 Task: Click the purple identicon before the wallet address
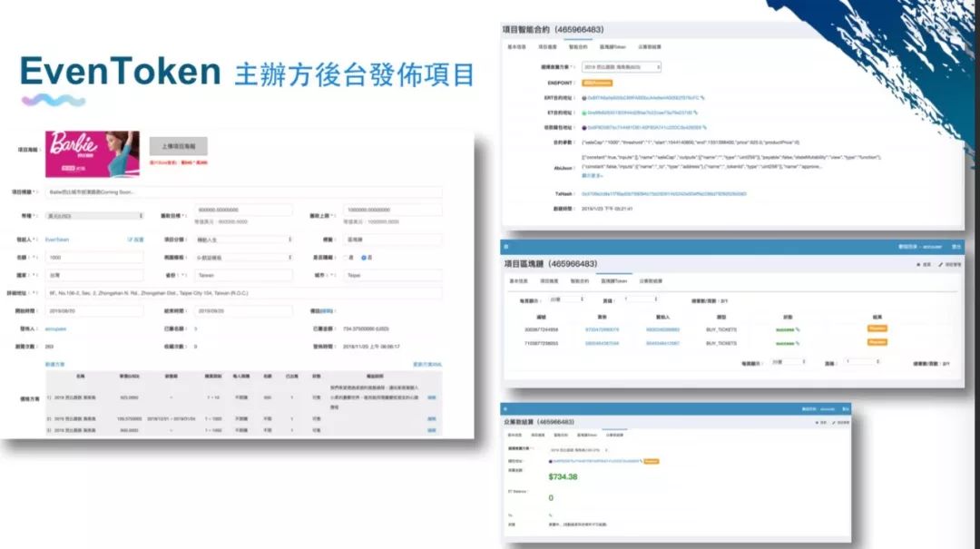point(584,128)
